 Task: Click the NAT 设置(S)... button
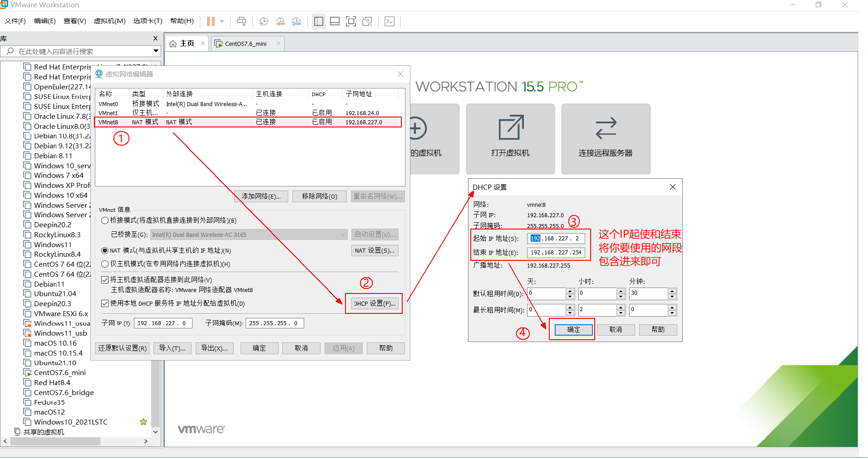pyautogui.click(x=375, y=250)
